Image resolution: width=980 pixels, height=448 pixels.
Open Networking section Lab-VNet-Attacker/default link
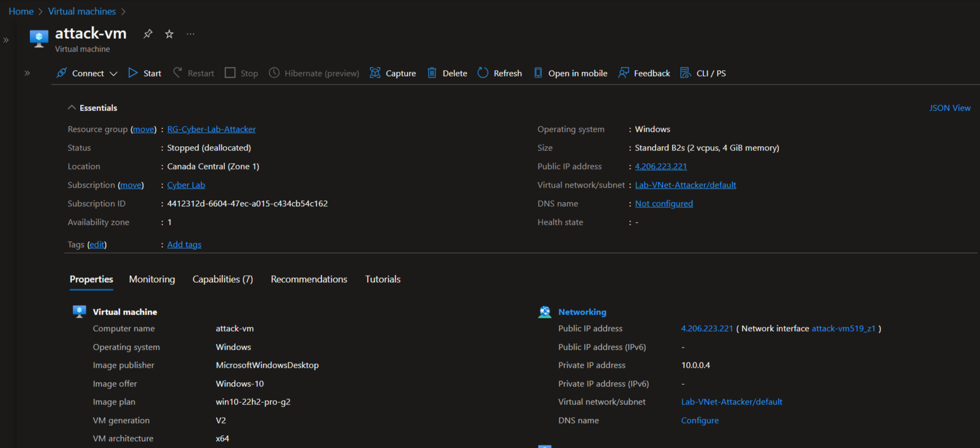(731, 402)
